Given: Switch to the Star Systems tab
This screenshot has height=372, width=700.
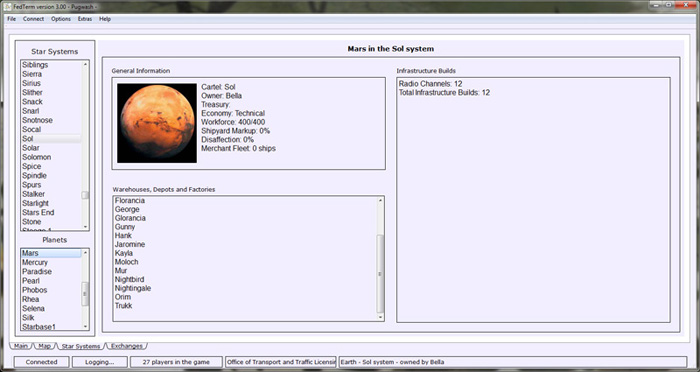Looking at the screenshot, I should coord(81,346).
